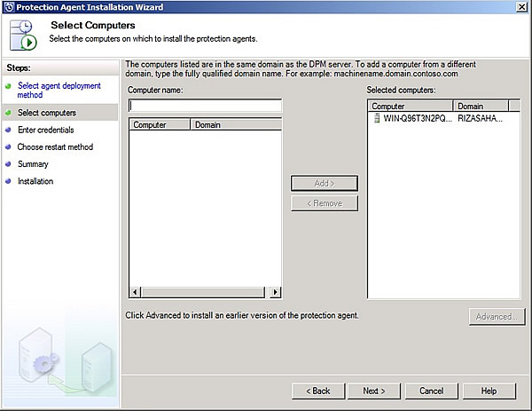Select the WIN-Q96T3N2PQ computer server icon
The width and height of the screenshot is (532, 411).
[x=376, y=118]
